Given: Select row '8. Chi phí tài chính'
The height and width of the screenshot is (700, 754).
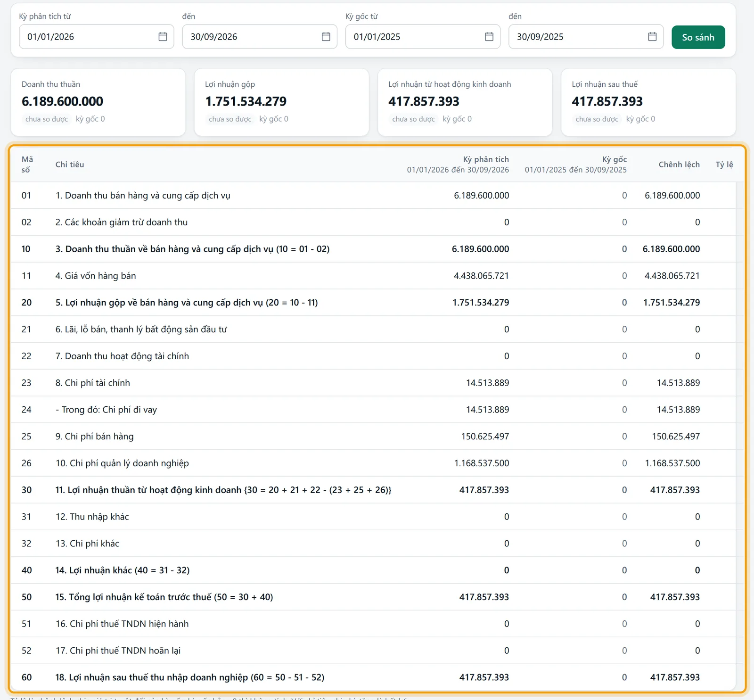Looking at the screenshot, I should (x=373, y=383).
